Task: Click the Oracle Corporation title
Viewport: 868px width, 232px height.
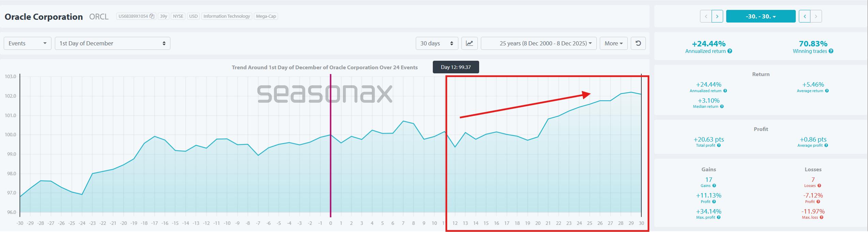Action: (44, 17)
